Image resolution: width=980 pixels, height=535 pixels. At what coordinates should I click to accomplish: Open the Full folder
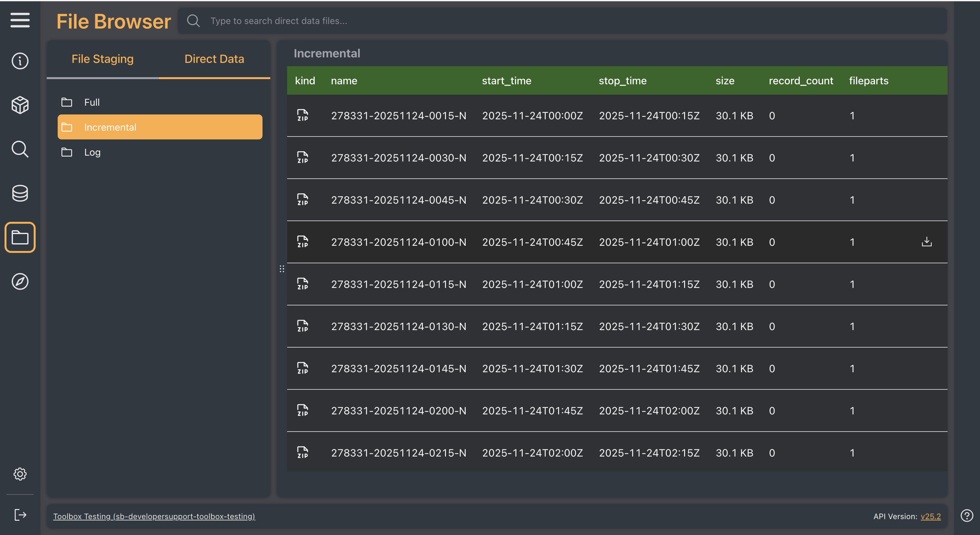tap(92, 102)
